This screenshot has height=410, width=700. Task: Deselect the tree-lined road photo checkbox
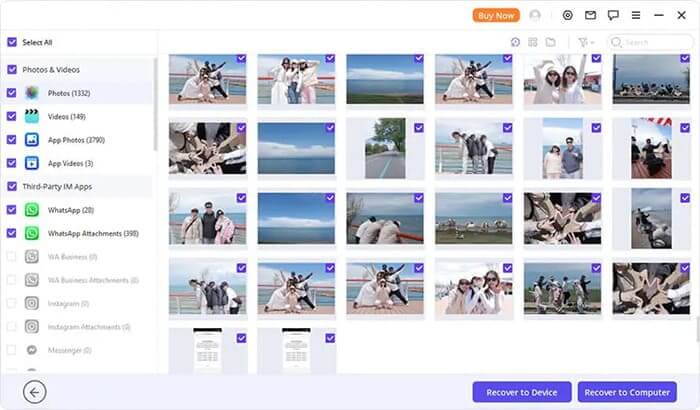click(419, 128)
